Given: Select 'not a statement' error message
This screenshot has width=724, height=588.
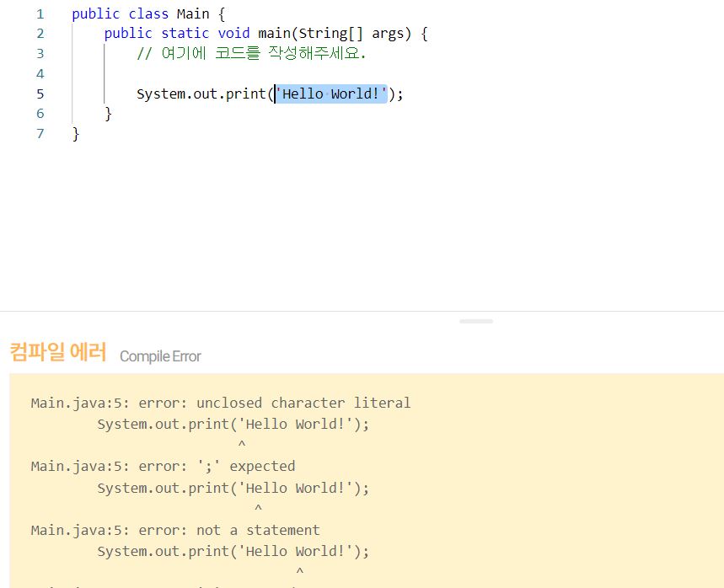Looking at the screenshot, I should click(258, 531).
